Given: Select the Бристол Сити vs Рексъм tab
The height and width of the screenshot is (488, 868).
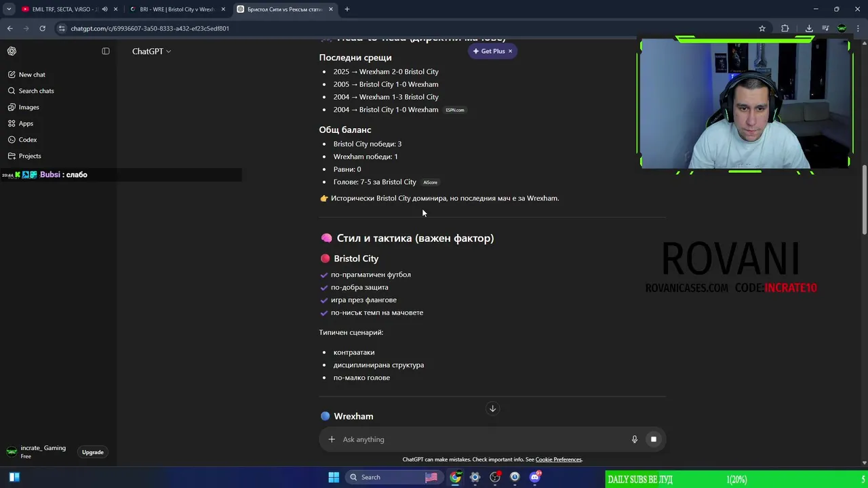Looking at the screenshot, I should 285,9.
